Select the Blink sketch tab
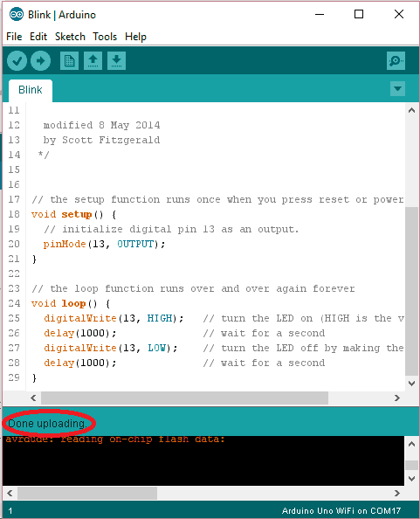Screen dimensions: 420x519 pyautogui.click(x=31, y=90)
